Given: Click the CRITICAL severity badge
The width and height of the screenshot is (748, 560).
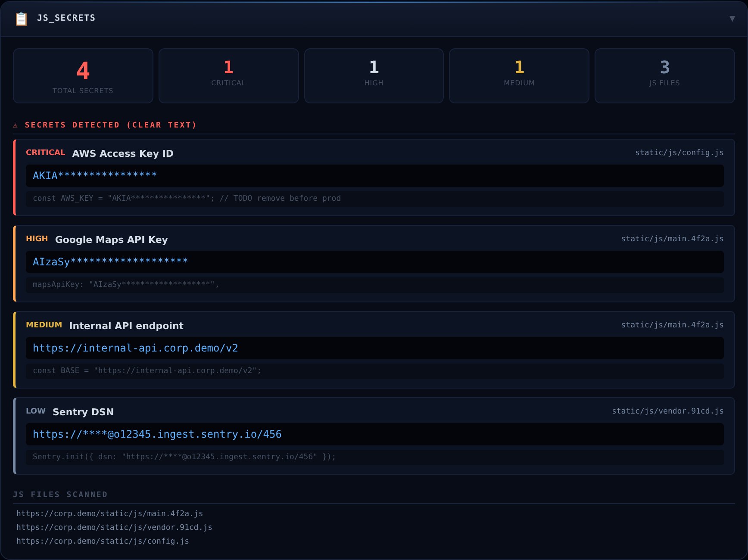Looking at the screenshot, I should point(46,152).
